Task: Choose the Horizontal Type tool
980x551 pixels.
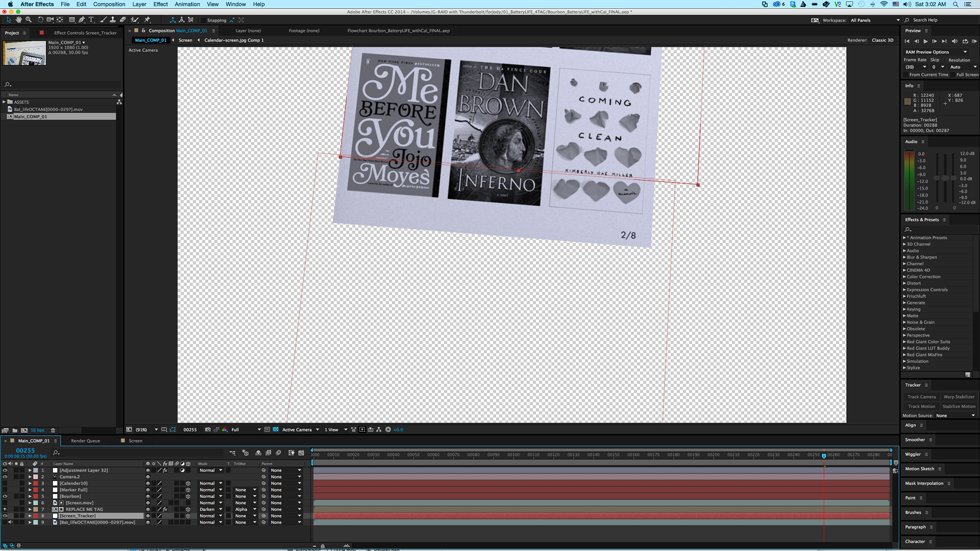Action: pyautogui.click(x=91, y=20)
